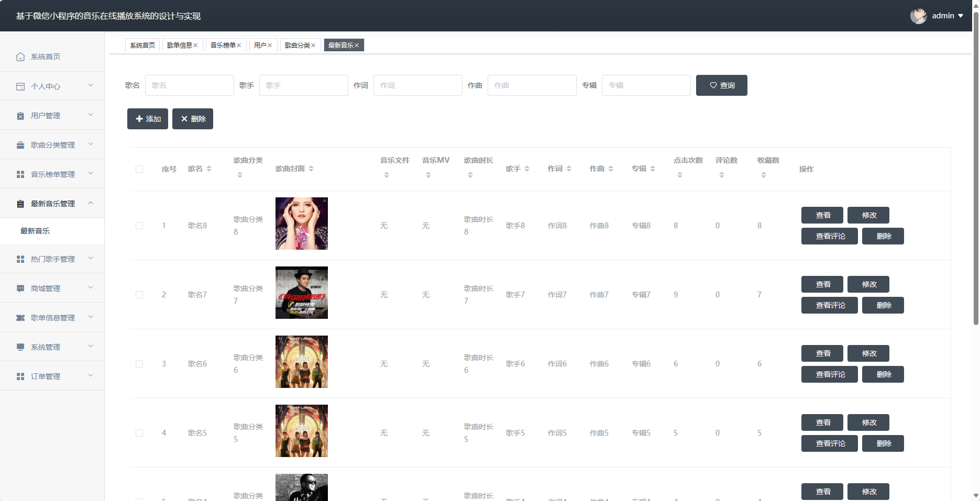Screen dimensions: 980x501
Task: Click the bulk 删除 button above table
Action: [x=193, y=119]
